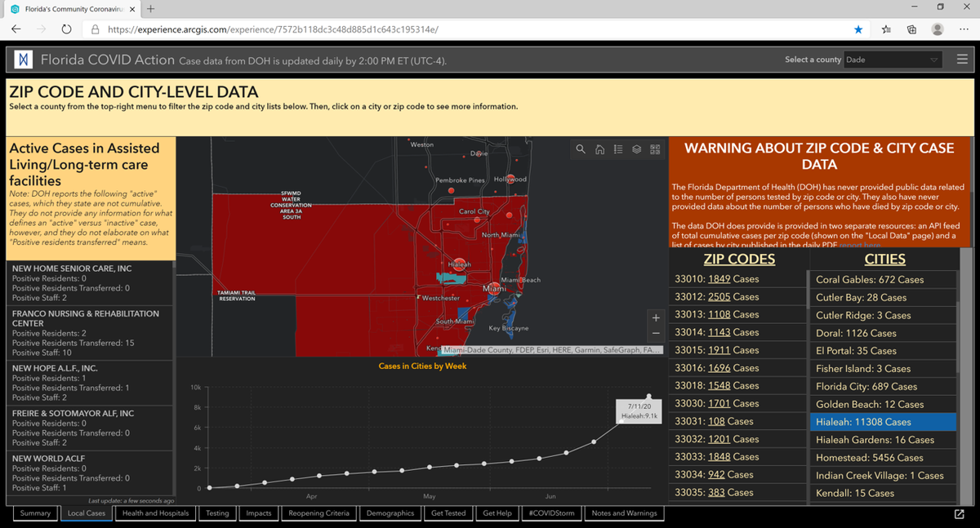This screenshot has width=980, height=528.
Task: Select Cutler Bay: 28 Cases
Action: coord(884,298)
